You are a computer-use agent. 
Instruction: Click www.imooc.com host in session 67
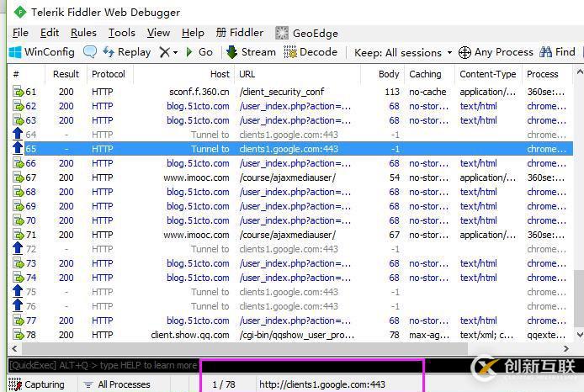pos(196,177)
